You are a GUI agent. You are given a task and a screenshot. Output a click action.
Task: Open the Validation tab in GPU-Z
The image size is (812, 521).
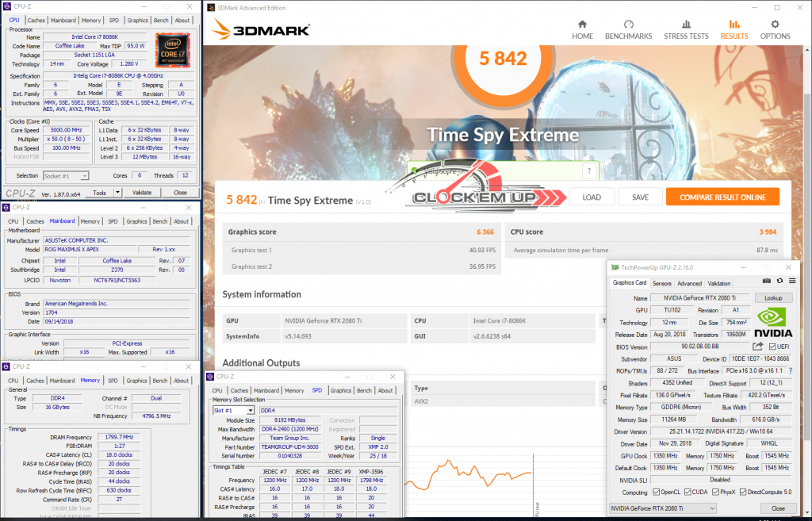click(x=718, y=283)
